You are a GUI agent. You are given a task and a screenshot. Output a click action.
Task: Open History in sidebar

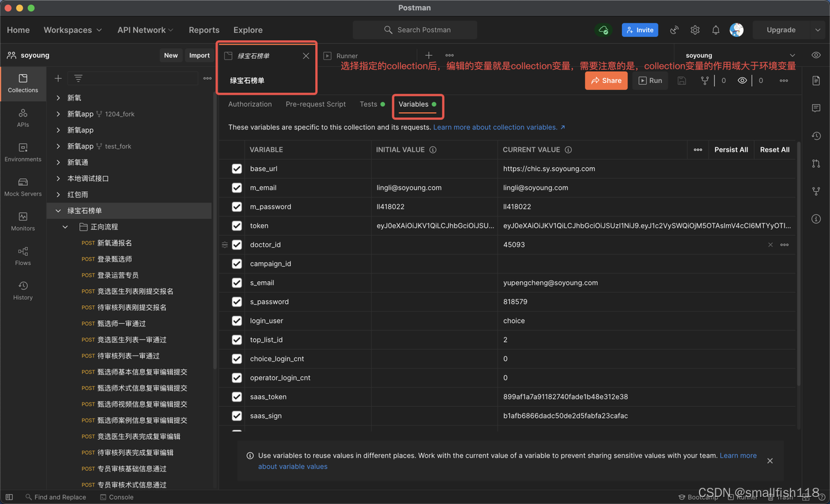pyautogui.click(x=23, y=290)
